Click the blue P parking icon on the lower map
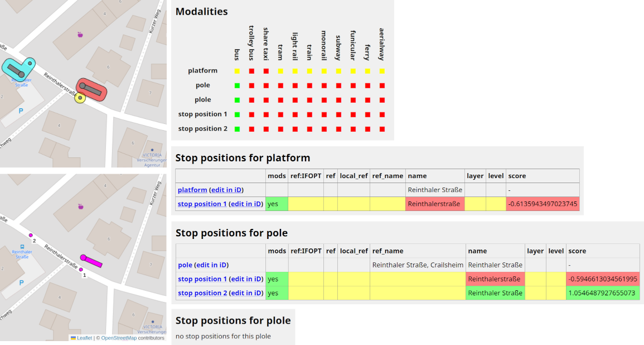 (x=21, y=282)
